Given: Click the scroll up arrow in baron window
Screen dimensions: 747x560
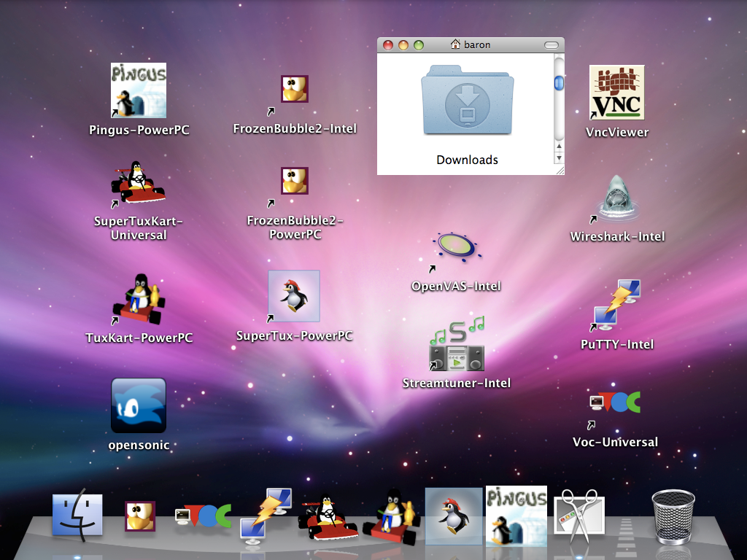Looking at the screenshot, I should click(559, 146).
